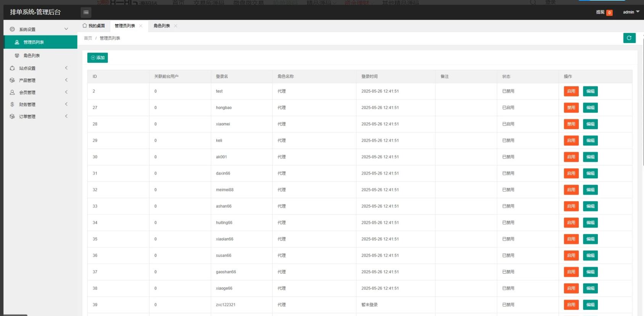
Task: Select 管理员列表 in the sidebar
Action: point(34,42)
